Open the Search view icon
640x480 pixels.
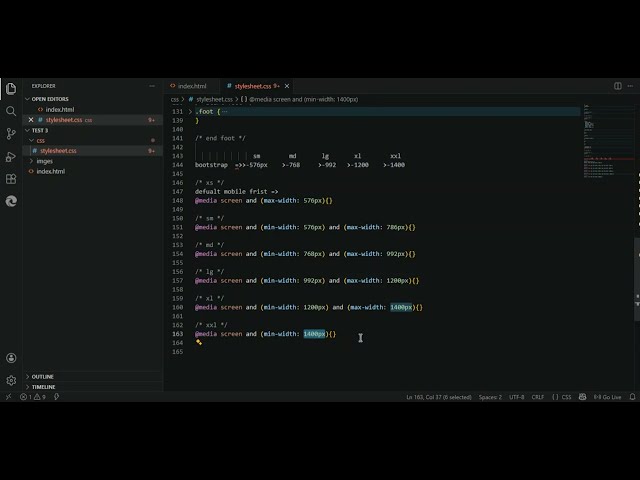[x=11, y=111]
